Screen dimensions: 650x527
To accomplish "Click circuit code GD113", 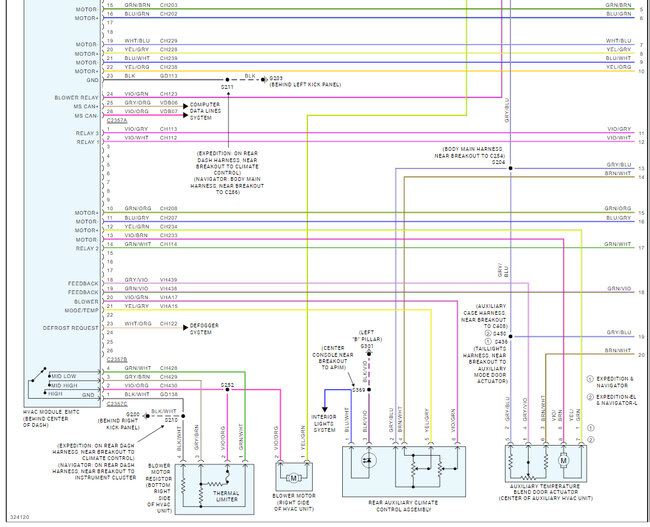I will 169,76.
